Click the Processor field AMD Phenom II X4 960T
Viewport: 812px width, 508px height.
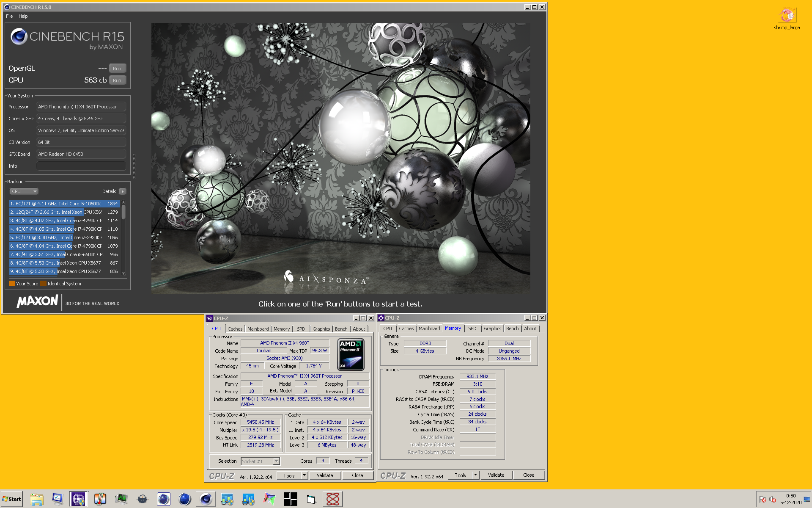[81, 107]
